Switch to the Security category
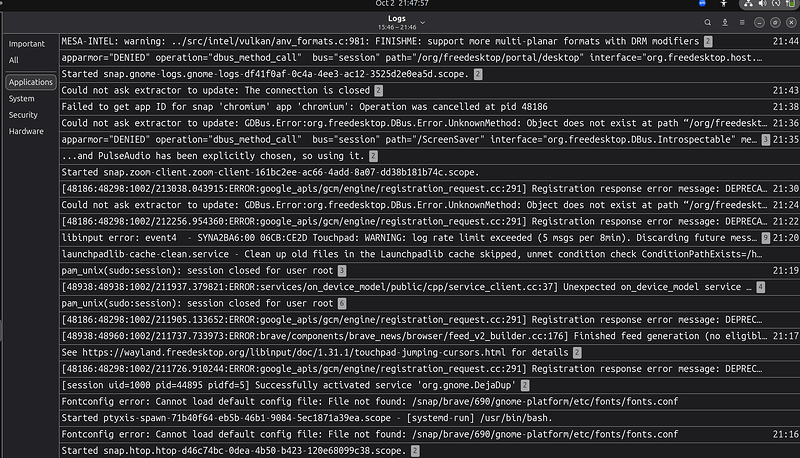Viewport: 800px width, 458px height. (23, 115)
